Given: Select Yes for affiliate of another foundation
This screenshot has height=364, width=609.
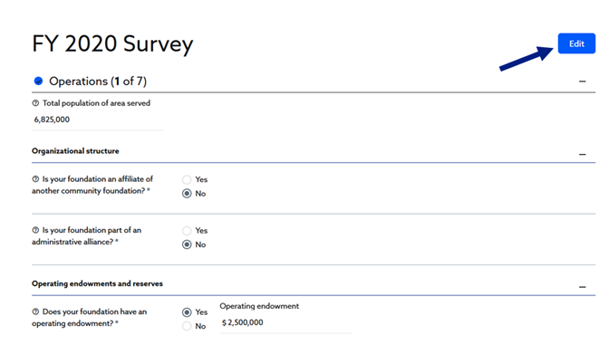Looking at the screenshot, I should point(187,179).
